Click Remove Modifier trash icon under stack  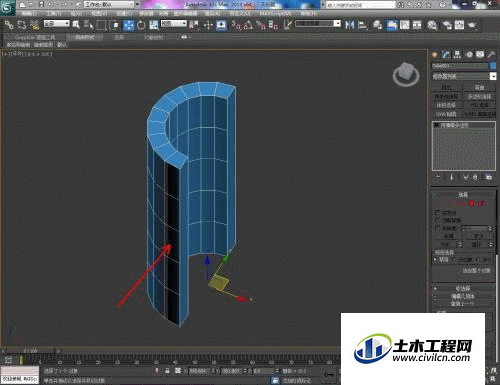[x=475, y=177]
